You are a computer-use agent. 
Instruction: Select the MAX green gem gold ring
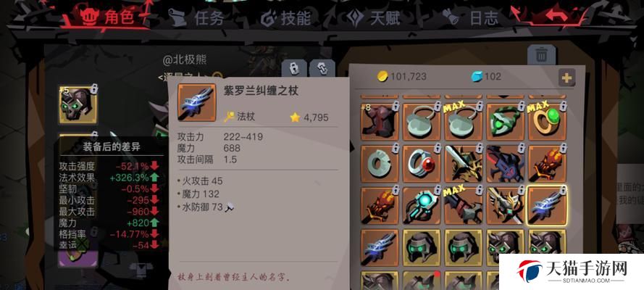point(547,122)
